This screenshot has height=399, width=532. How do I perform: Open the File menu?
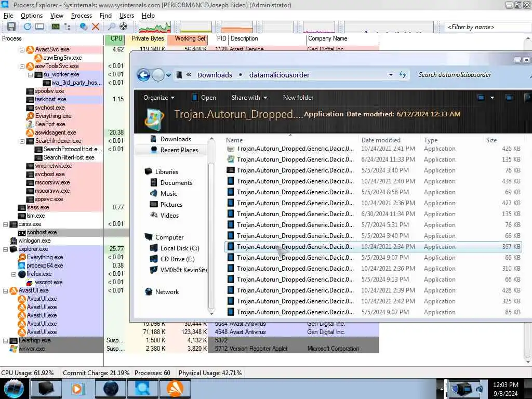click(8, 16)
